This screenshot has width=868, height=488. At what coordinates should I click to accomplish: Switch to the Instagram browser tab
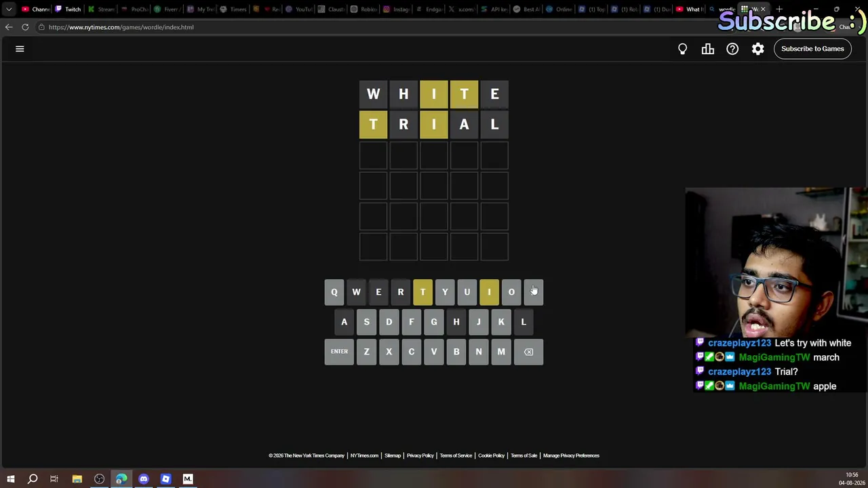tap(397, 9)
